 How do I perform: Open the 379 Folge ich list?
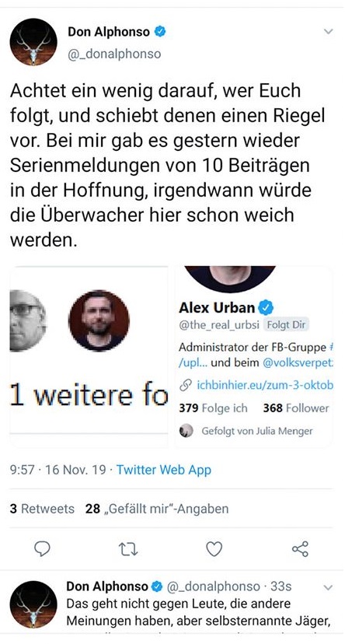click(x=214, y=408)
